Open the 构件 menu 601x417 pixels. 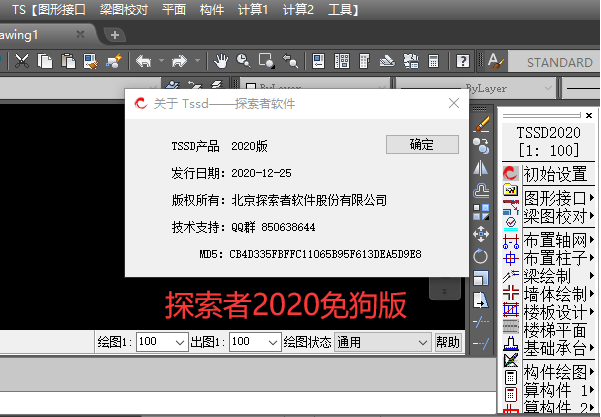pos(212,10)
